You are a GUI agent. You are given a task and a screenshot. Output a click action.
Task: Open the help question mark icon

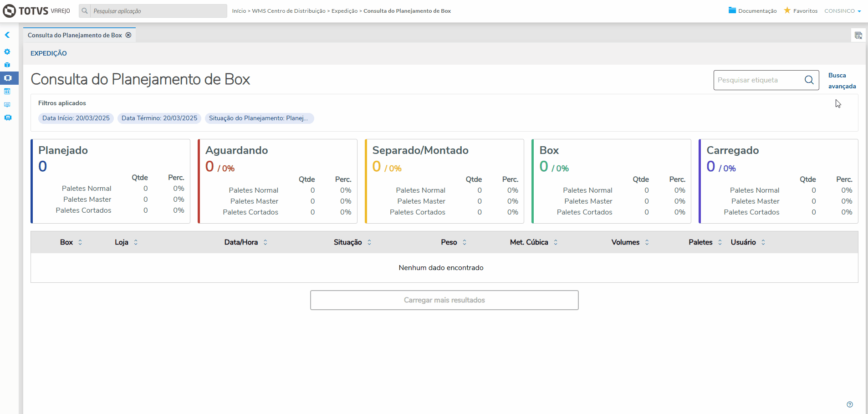pyautogui.click(x=850, y=404)
